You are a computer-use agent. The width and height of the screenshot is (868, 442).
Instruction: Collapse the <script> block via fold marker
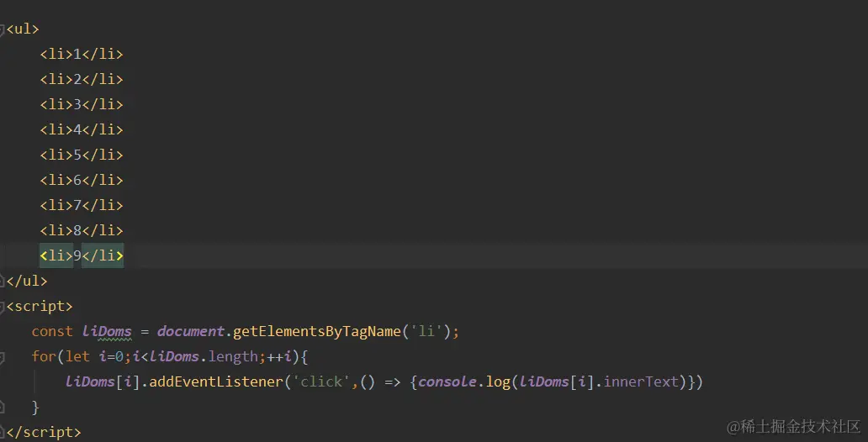coord(2,306)
